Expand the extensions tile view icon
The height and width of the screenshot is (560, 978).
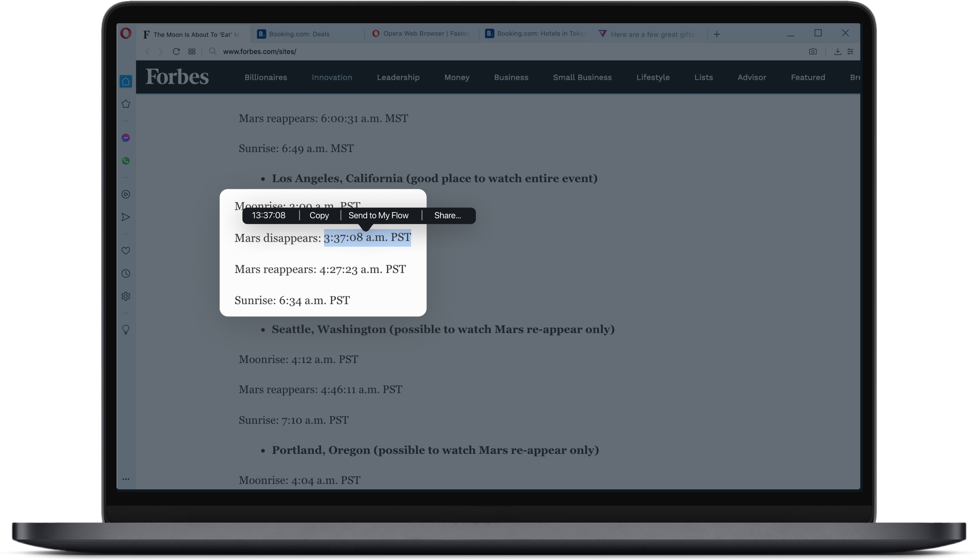(x=191, y=51)
